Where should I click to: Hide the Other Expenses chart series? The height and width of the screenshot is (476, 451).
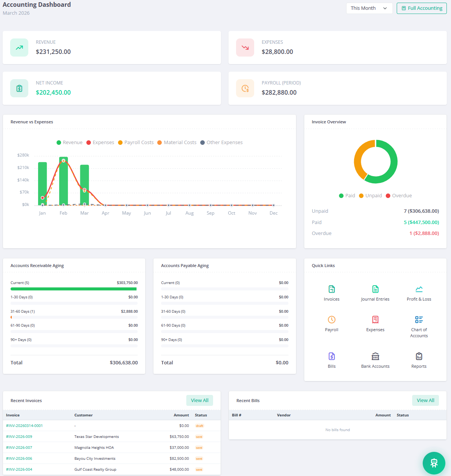(221, 142)
